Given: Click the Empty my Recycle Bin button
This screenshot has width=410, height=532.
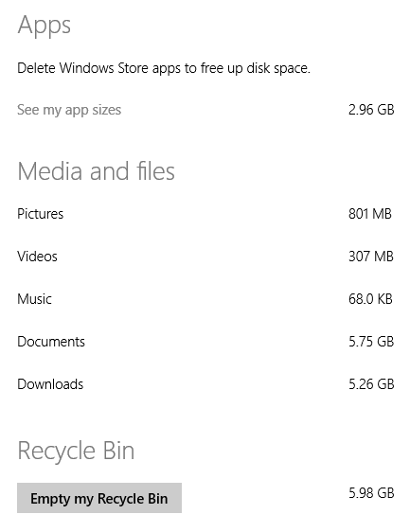Looking at the screenshot, I should pyautogui.click(x=99, y=498).
